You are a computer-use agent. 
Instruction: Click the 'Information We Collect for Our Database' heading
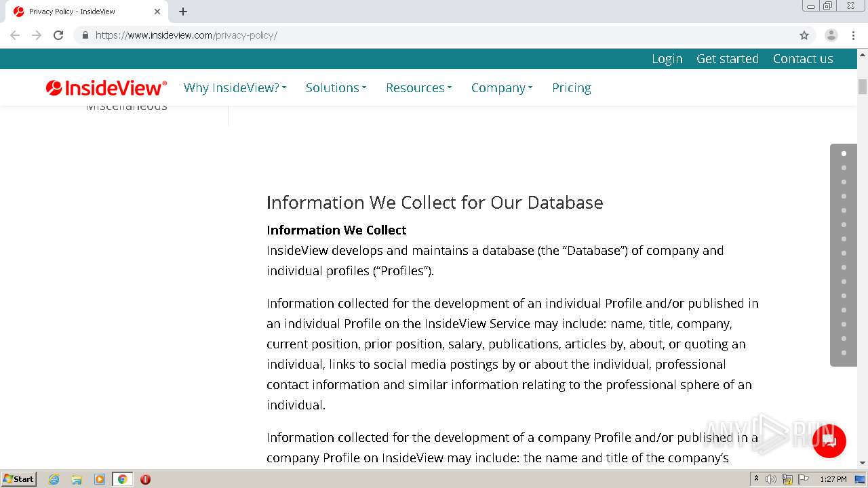435,203
